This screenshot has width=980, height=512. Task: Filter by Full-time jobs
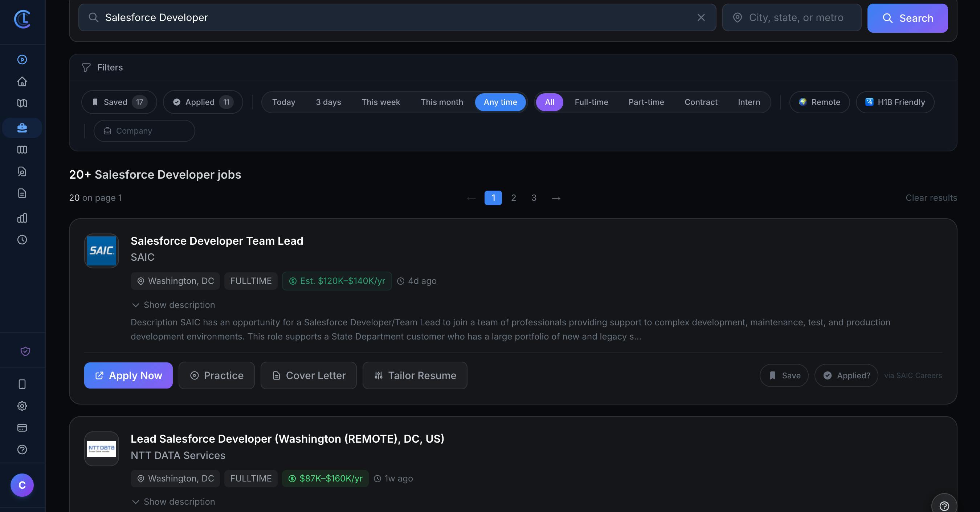click(x=592, y=102)
